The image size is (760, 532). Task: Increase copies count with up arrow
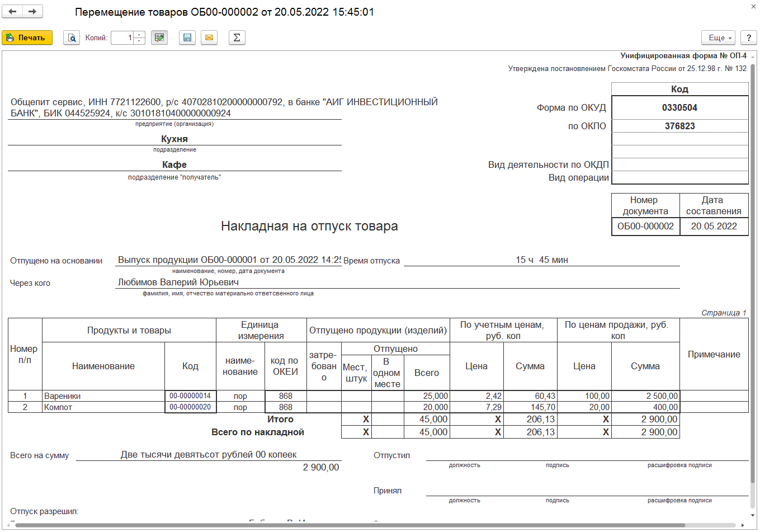pyautogui.click(x=140, y=34)
